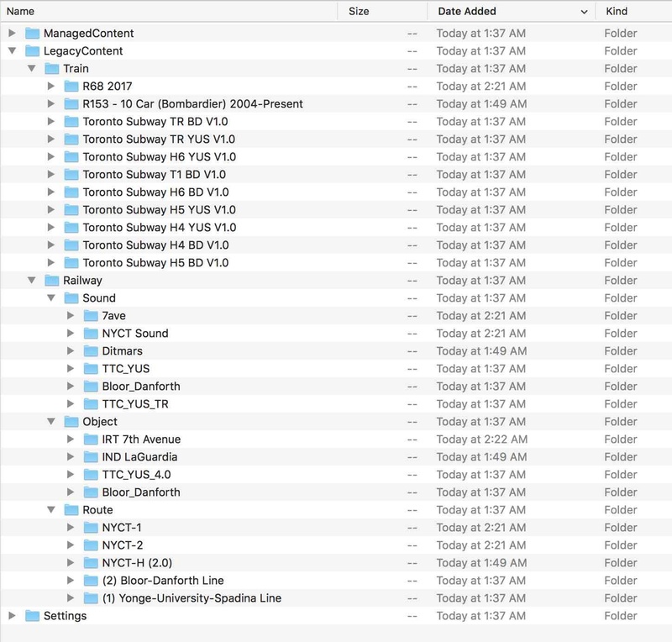Click the R153 - 10 Car folder icon
672x642 pixels.
[71, 103]
